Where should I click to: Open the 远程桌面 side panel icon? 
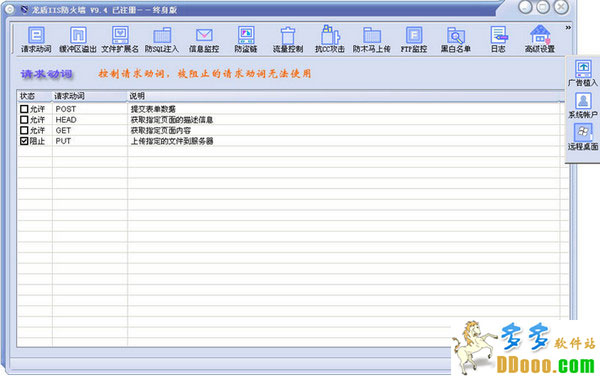583,137
